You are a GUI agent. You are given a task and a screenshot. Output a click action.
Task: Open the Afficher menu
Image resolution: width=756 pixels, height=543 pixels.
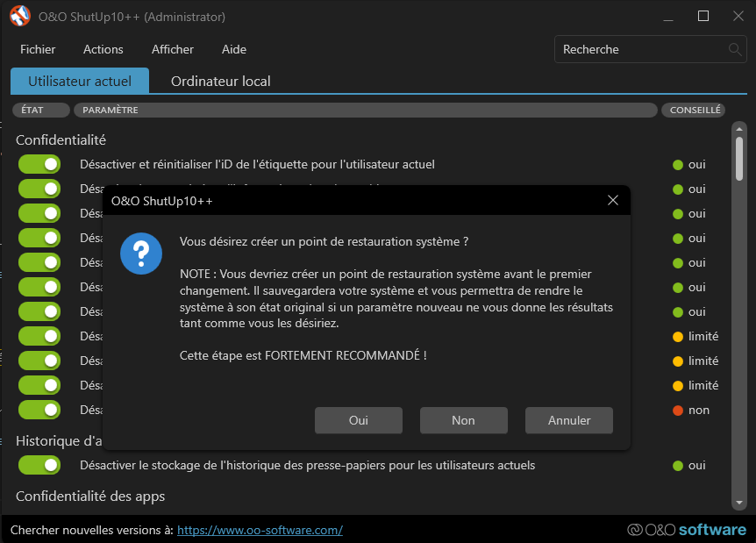[x=173, y=50]
